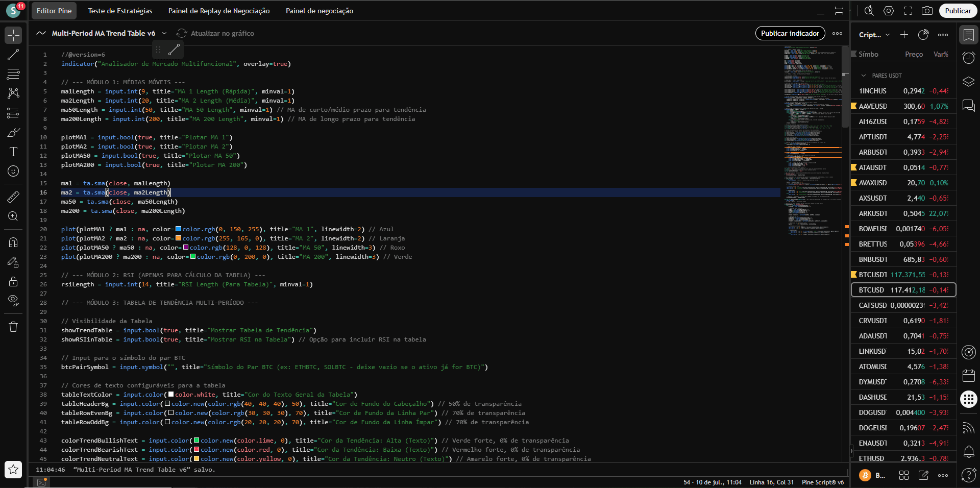Switch to Editor Pine tab
The image size is (980, 488).
click(54, 11)
